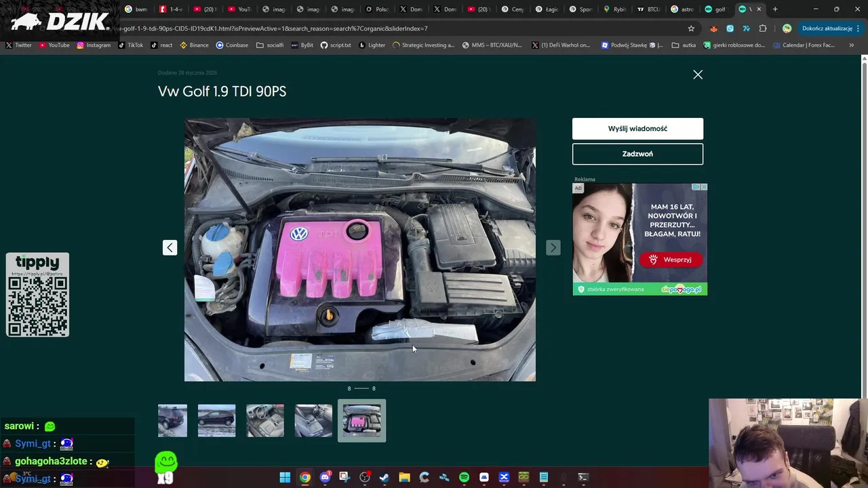Viewport: 868px width, 488px height.
Task: Open the second thumbnail showing the car side
Action: tap(216, 421)
